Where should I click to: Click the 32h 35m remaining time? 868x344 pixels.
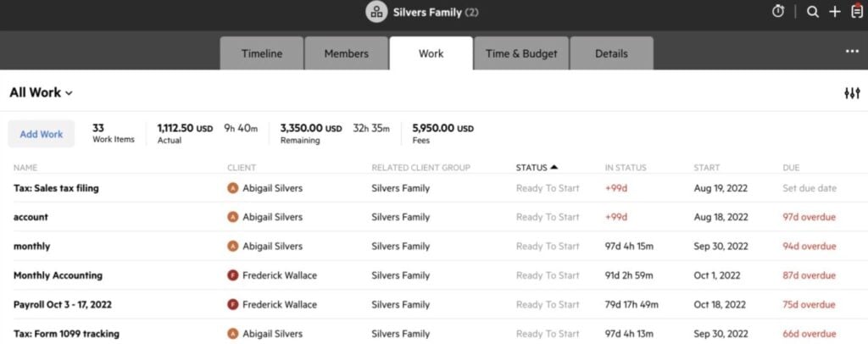(371, 128)
